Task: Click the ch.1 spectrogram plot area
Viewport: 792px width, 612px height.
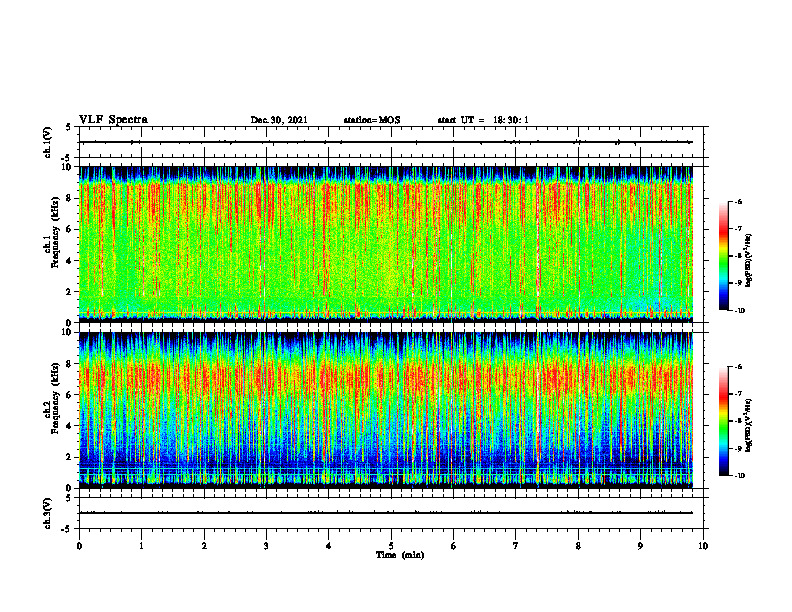Action: click(x=386, y=244)
